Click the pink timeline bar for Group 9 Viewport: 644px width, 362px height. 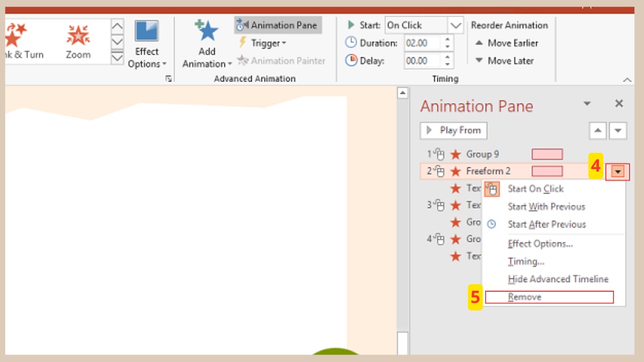click(547, 154)
